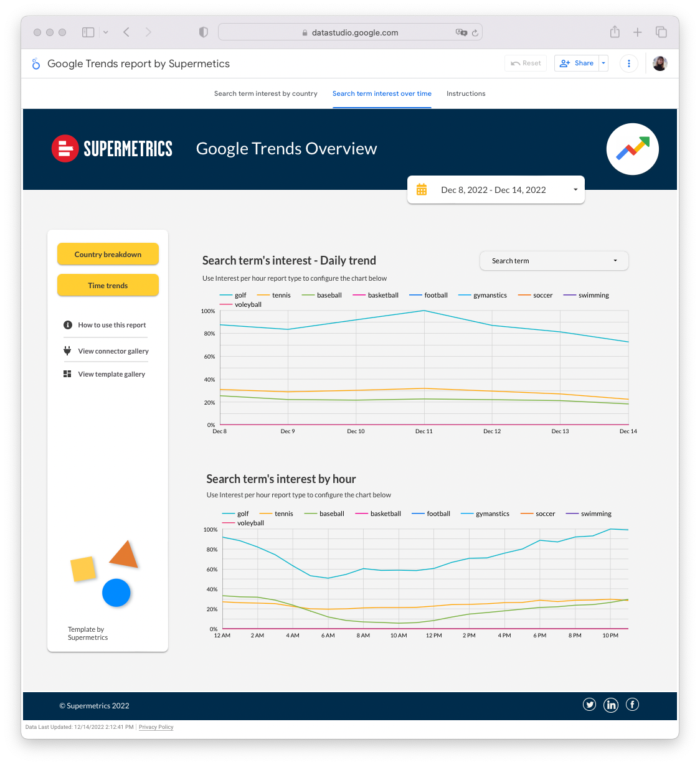The image size is (700, 765).
Task: Open the three-dot more options menu
Action: (629, 63)
